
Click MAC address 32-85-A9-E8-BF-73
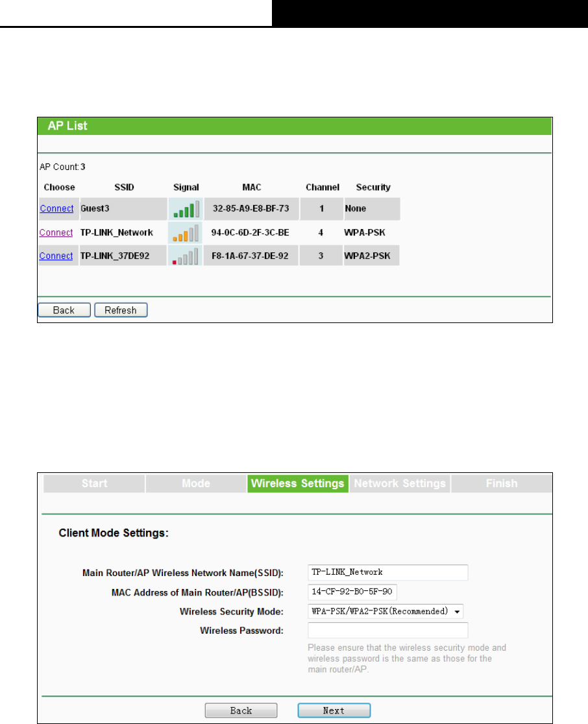point(251,209)
